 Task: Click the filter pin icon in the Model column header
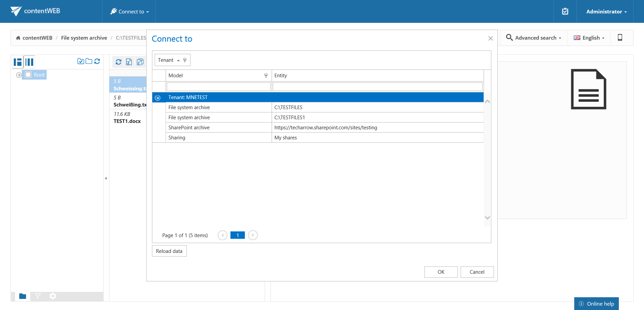point(266,76)
